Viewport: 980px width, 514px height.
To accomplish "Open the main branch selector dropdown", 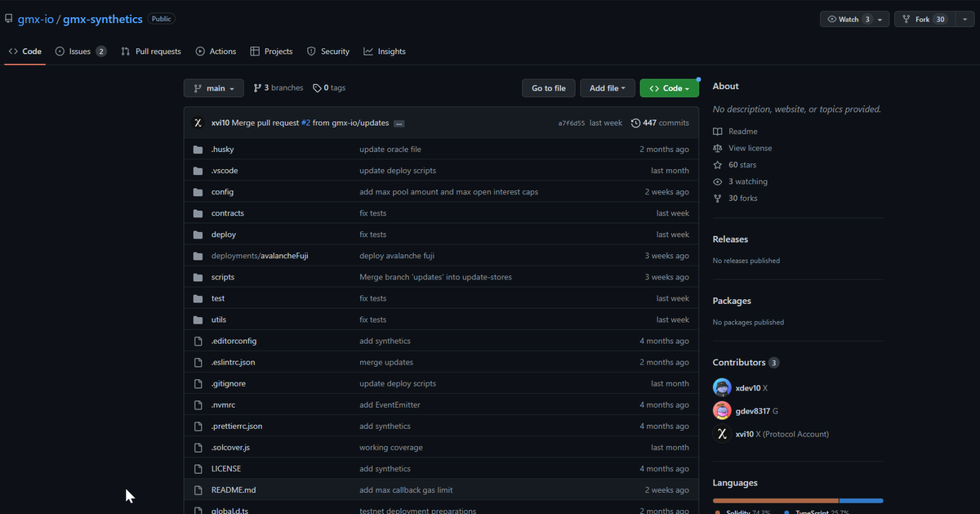I will (x=214, y=88).
